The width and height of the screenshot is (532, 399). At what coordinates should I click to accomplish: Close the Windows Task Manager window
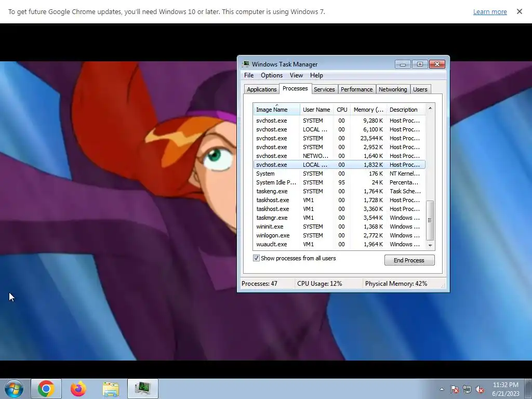(x=437, y=64)
